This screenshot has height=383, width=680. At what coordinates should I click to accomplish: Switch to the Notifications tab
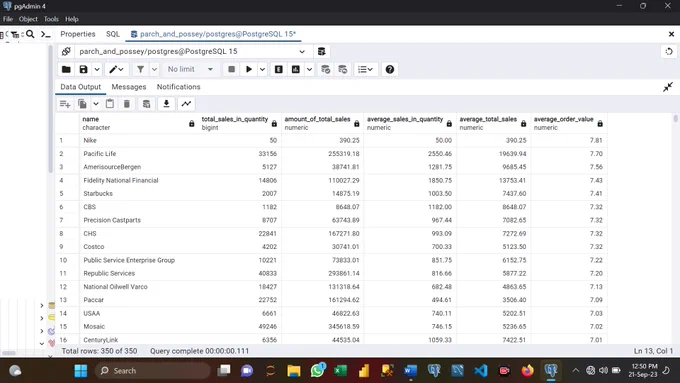point(179,87)
